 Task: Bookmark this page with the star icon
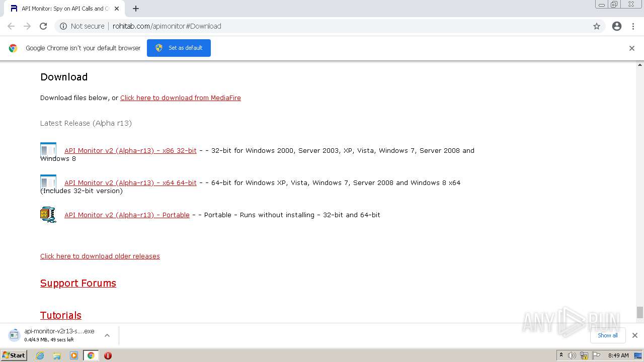tap(597, 26)
